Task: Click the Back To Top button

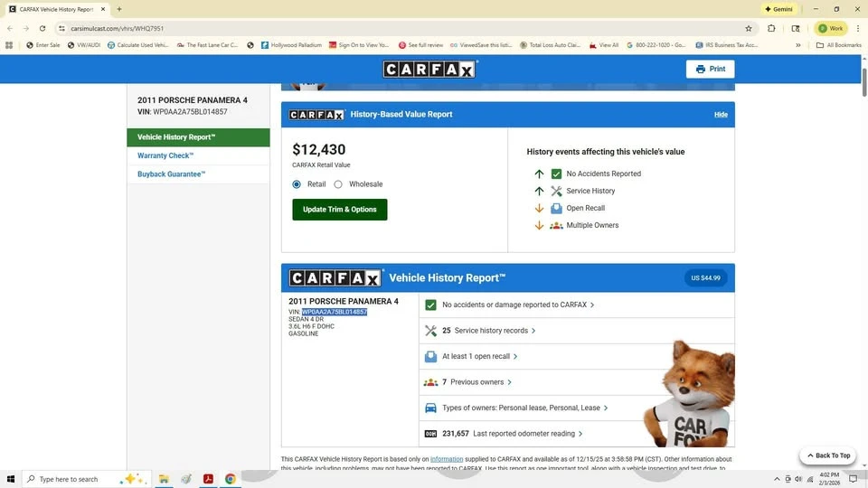Action: (x=829, y=455)
